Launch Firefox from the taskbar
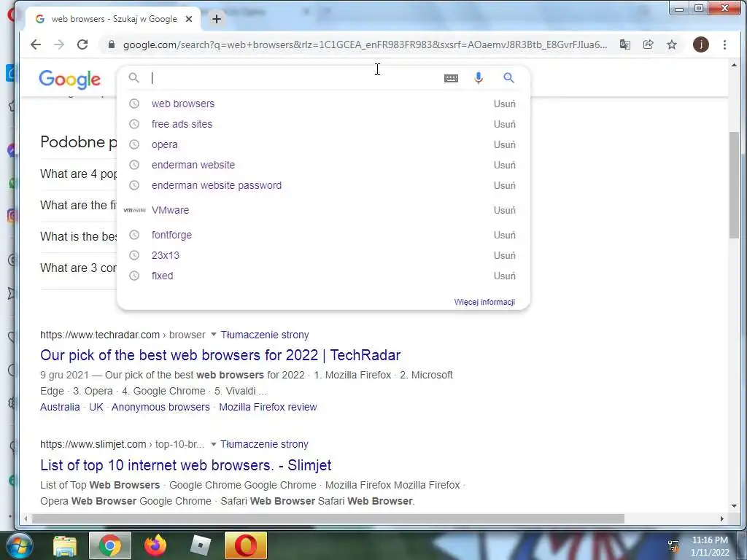This screenshot has width=747, height=560. 155,546
